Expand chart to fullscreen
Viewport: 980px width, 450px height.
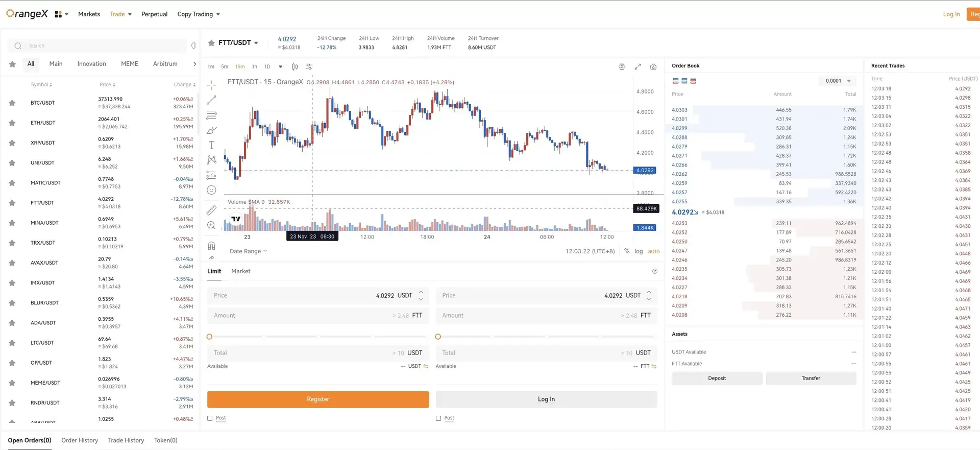click(638, 67)
